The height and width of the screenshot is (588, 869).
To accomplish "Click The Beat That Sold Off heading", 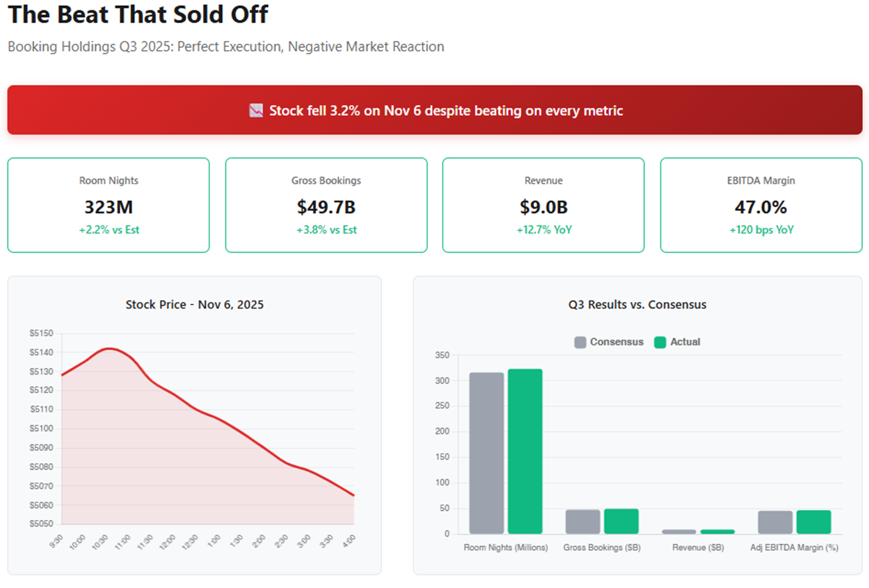I will (x=138, y=14).
